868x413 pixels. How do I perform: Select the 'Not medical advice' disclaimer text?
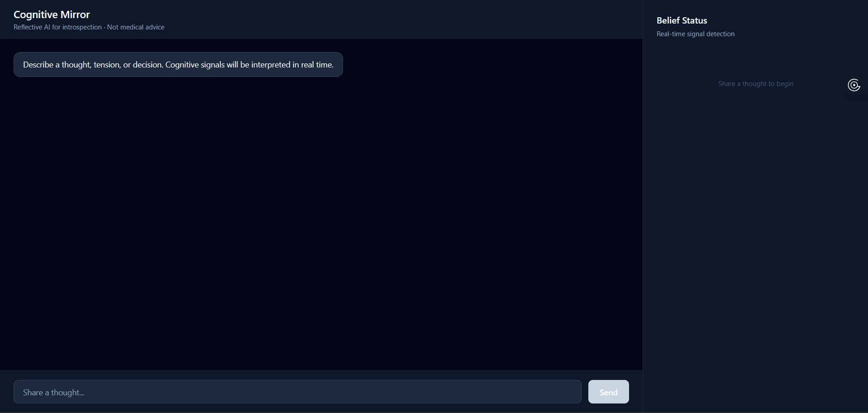coord(136,27)
